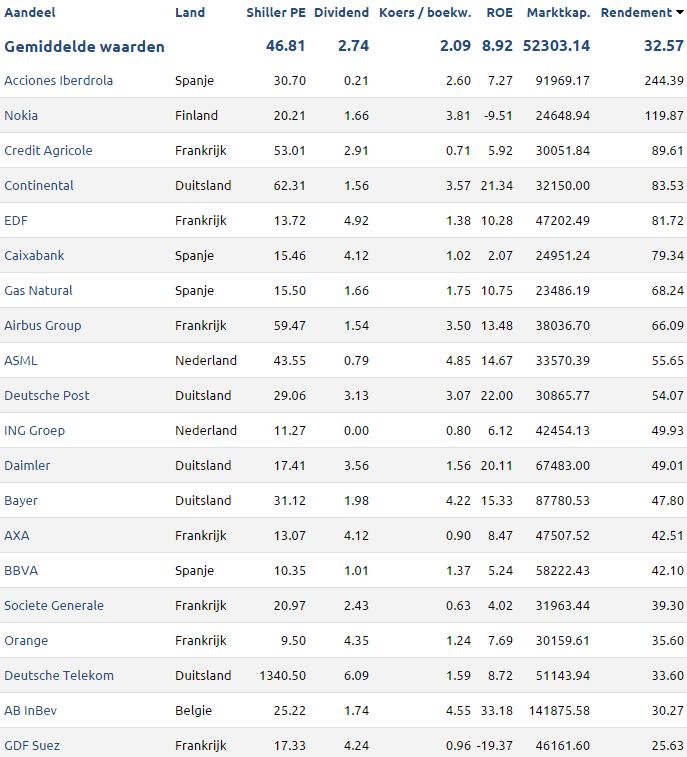Open the Nokia stock link
The height and width of the screenshot is (757, 687).
click(21, 115)
